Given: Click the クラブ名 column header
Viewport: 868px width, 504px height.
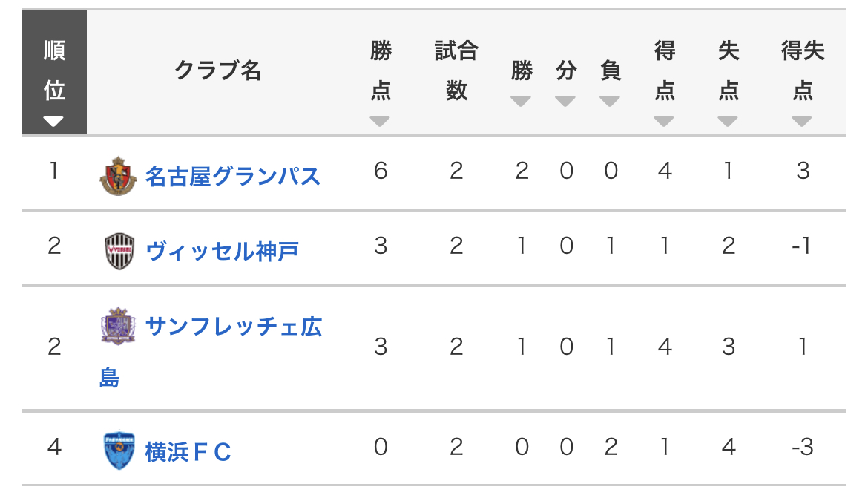Looking at the screenshot, I should [x=217, y=71].
